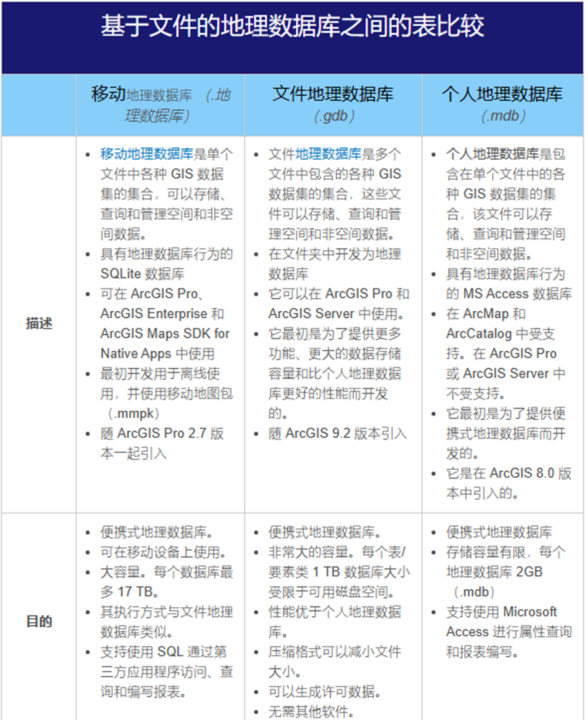Click the text 在文件夹中开发为地理数据库

[335, 264]
